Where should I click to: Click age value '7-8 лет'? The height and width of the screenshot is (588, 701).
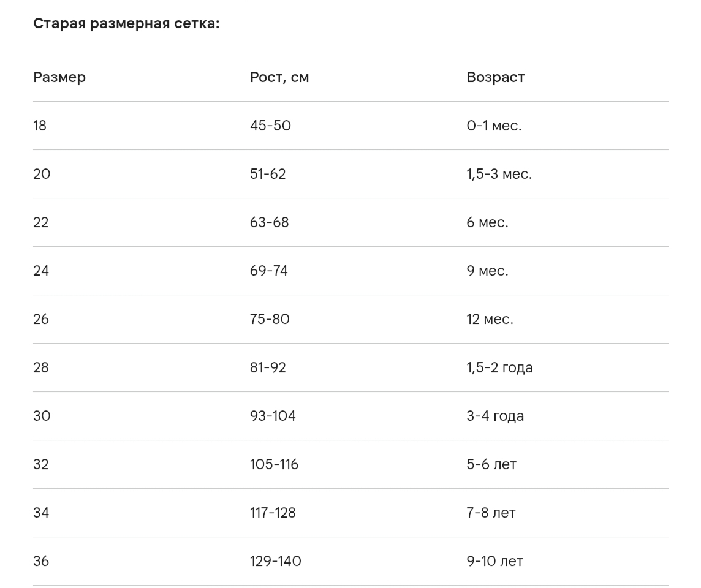coord(491,513)
